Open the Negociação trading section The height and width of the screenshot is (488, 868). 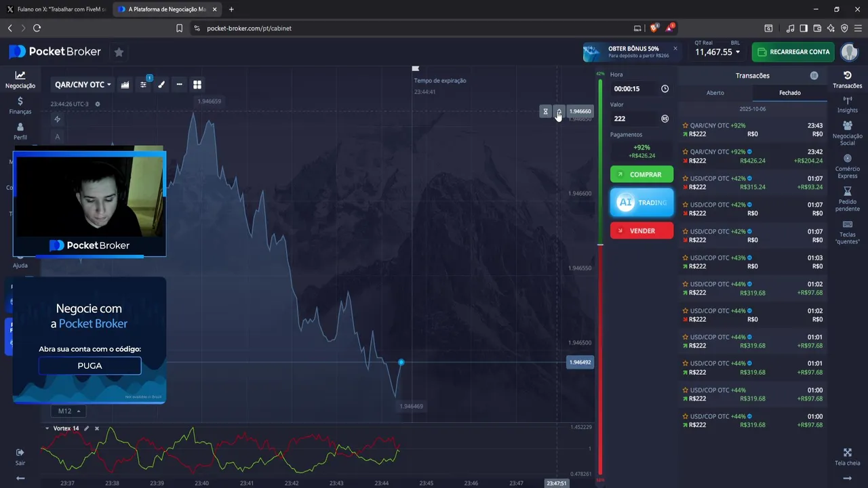click(x=20, y=80)
